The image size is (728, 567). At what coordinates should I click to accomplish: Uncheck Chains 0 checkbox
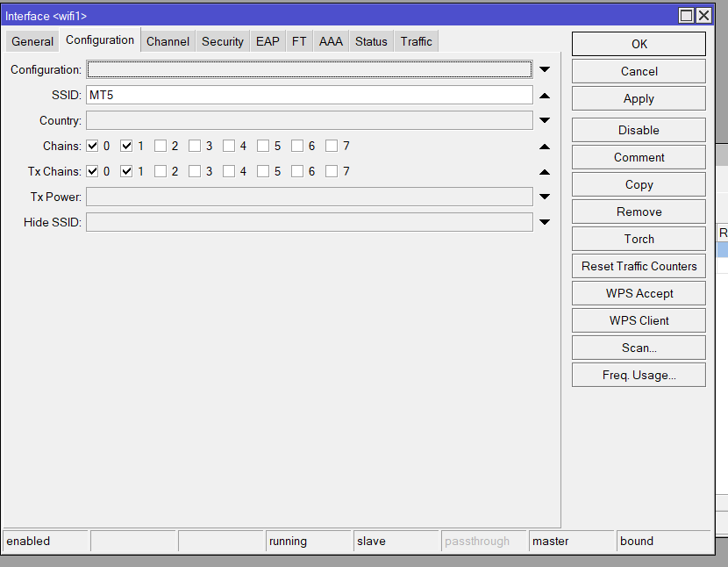pyautogui.click(x=92, y=146)
